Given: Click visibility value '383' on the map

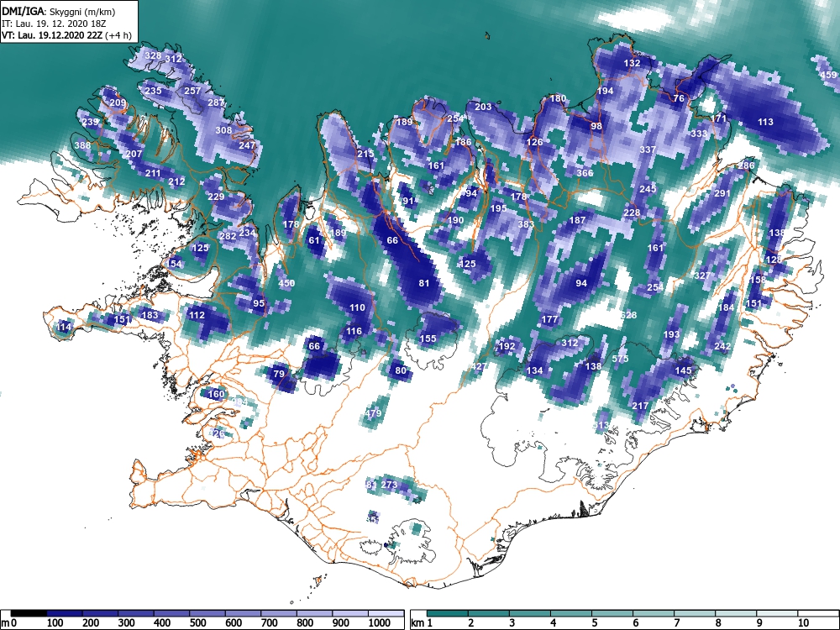Looking at the screenshot, I should tap(526, 224).
